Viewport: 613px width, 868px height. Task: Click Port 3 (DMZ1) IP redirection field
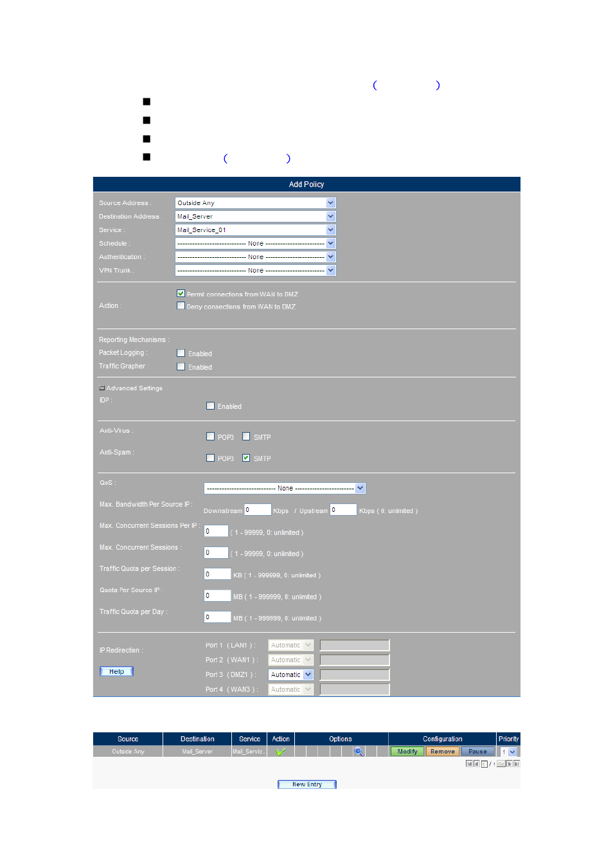[355, 675]
